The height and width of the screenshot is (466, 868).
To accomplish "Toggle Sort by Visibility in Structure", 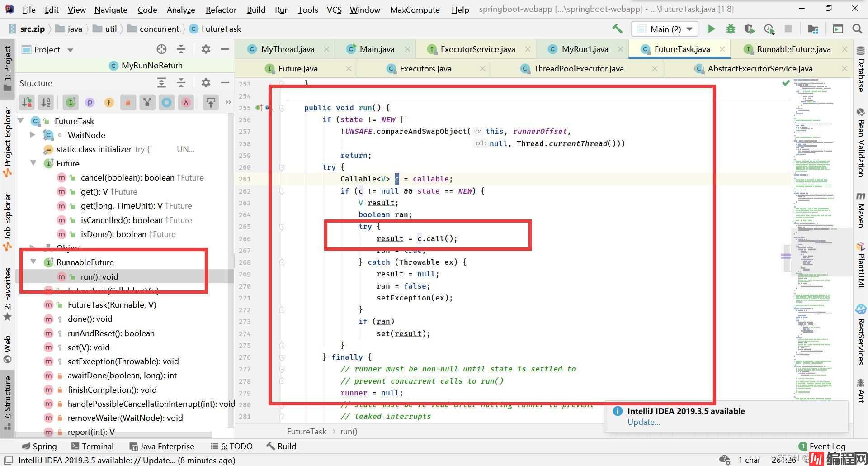I will [27, 102].
